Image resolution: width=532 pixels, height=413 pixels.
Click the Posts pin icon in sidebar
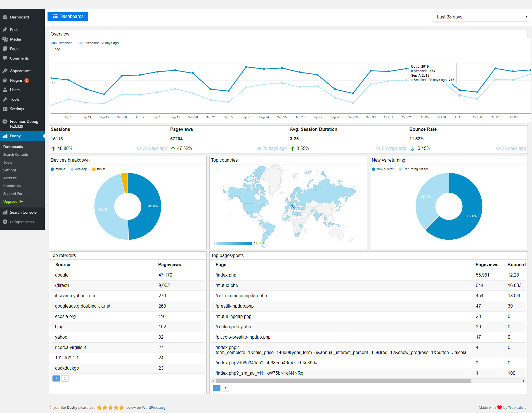point(5,30)
